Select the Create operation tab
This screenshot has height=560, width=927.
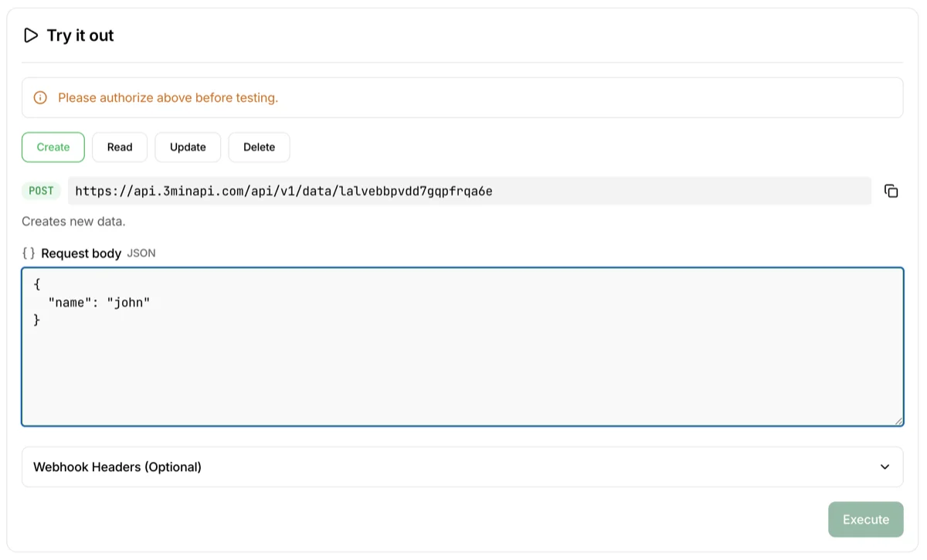pyautogui.click(x=53, y=147)
